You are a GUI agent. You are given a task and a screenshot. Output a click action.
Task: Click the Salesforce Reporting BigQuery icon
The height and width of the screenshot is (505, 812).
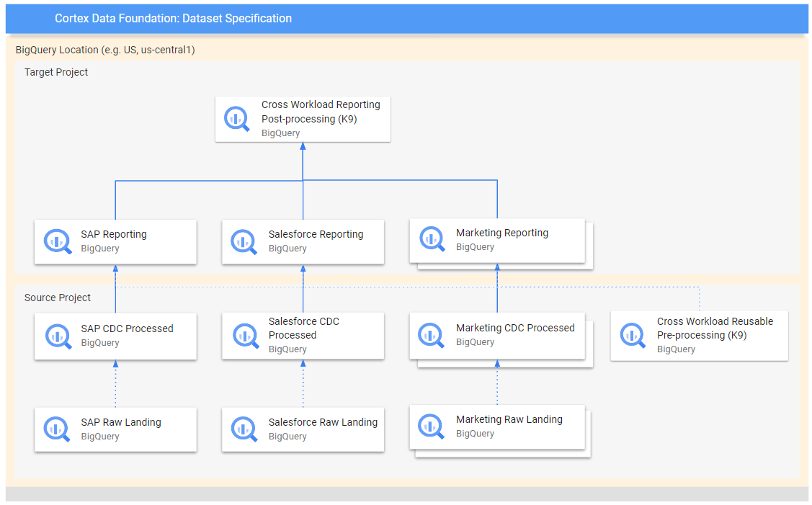[x=244, y=241]
